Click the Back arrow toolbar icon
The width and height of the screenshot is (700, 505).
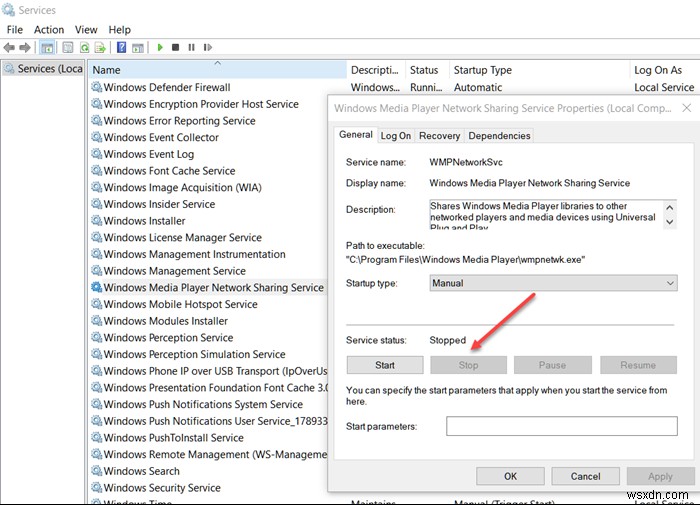[x=9, y=47]
